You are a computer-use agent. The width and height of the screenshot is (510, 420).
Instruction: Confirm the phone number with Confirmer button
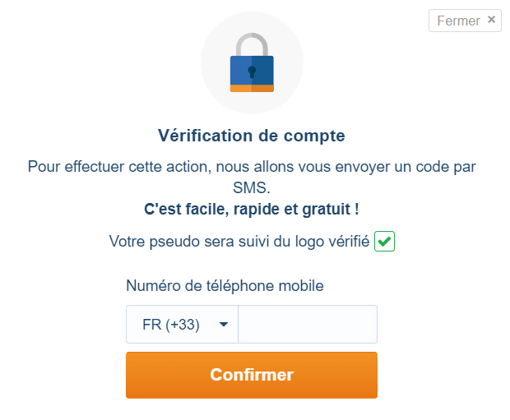(x=252, y=375)
